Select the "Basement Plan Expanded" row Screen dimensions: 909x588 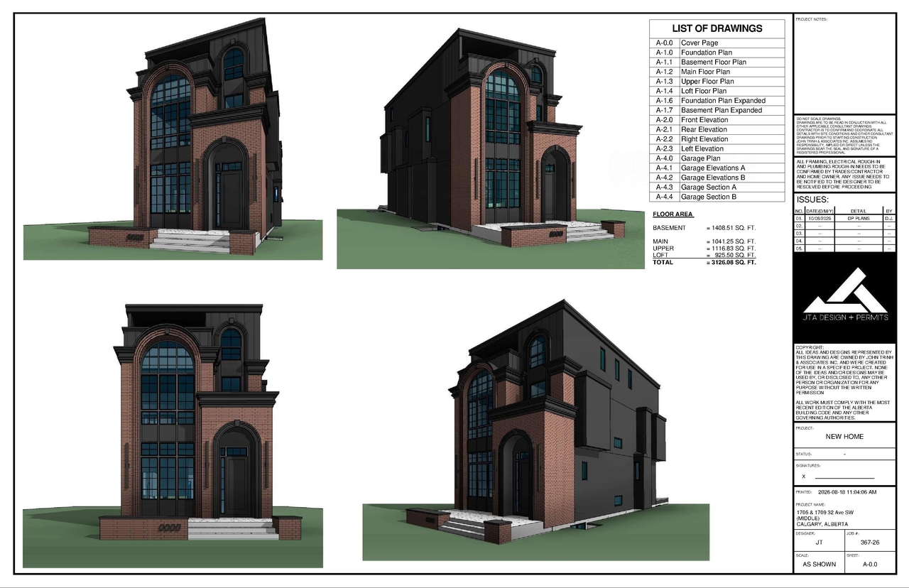point(717,111)
